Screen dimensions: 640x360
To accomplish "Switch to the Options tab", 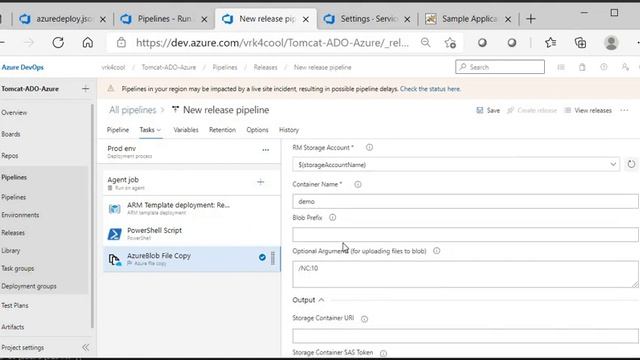I will coord(257,130).
